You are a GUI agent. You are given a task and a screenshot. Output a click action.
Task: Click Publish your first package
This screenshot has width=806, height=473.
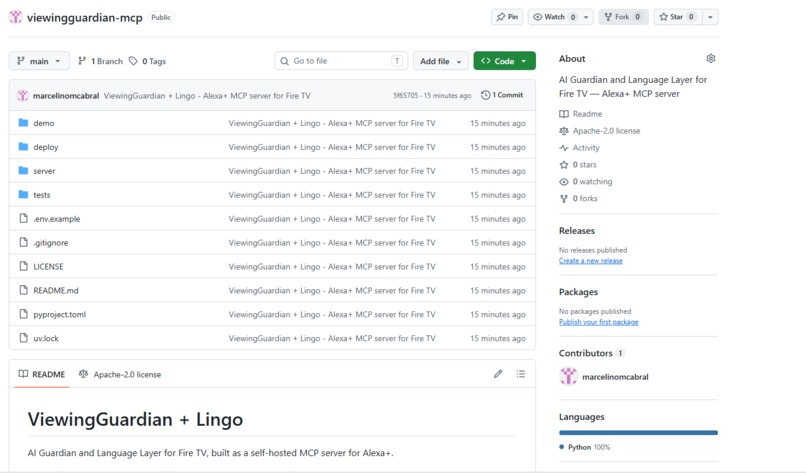click(x=598, y=322)
